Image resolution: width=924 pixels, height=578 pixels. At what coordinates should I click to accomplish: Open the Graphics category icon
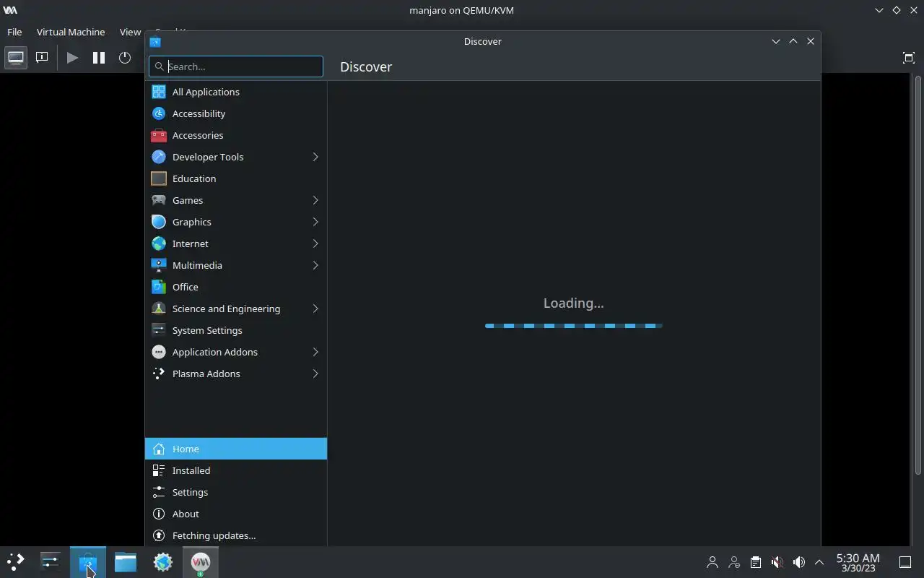pos(159,222)
